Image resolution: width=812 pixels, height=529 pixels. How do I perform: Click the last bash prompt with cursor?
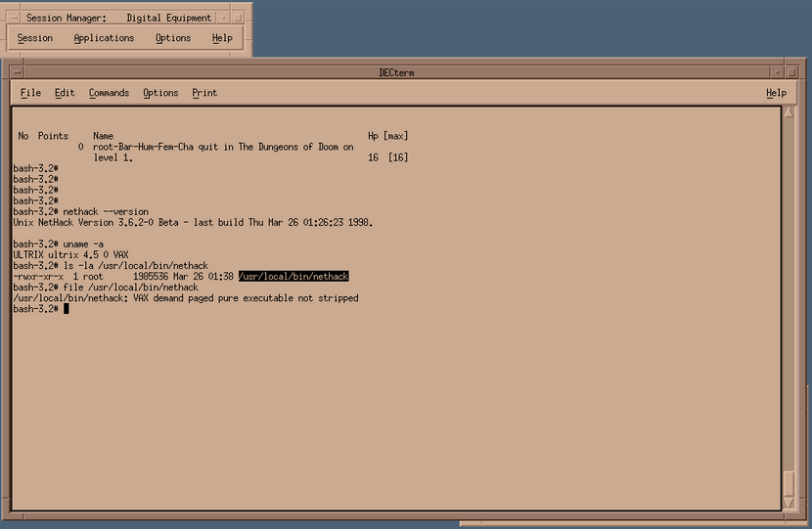tap(41, 309)
